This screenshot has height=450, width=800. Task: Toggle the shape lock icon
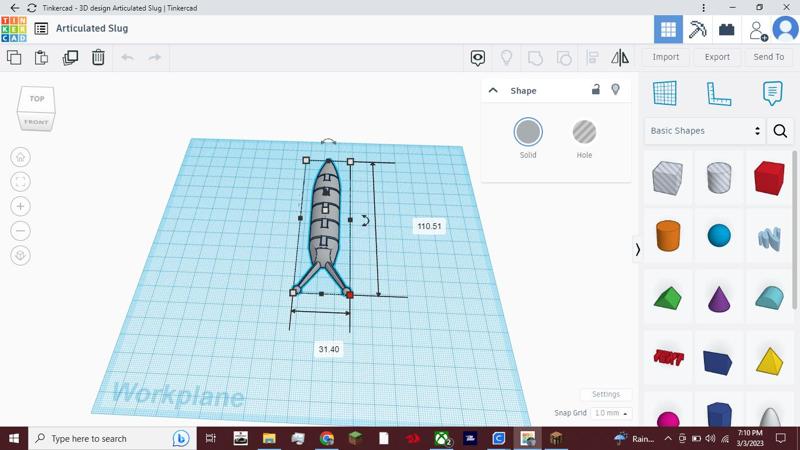(x=595, y=90)
